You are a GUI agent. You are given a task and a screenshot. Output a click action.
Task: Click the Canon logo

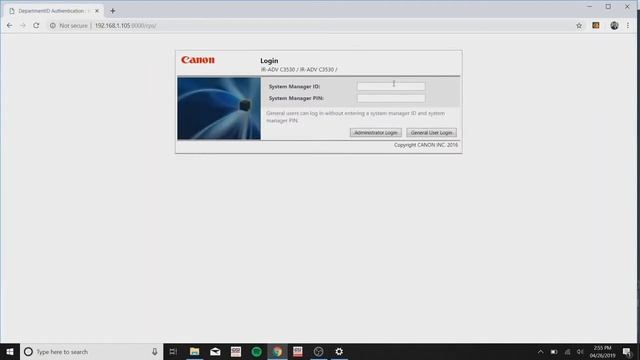click(x=198, y=60)
